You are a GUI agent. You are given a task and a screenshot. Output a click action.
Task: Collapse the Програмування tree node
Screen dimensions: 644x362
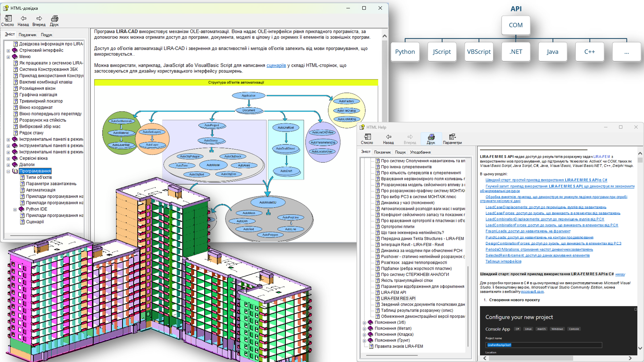[8, 171]
